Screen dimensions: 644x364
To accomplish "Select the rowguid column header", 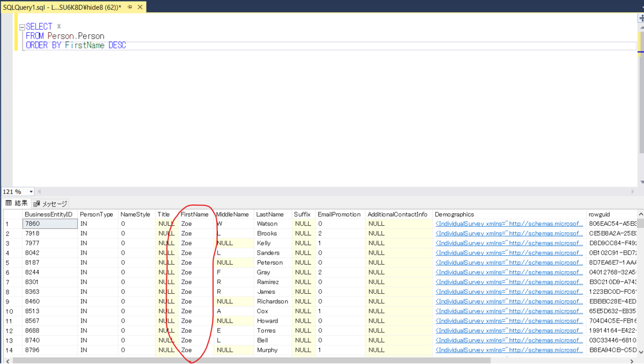I will (x=611, y=214).
